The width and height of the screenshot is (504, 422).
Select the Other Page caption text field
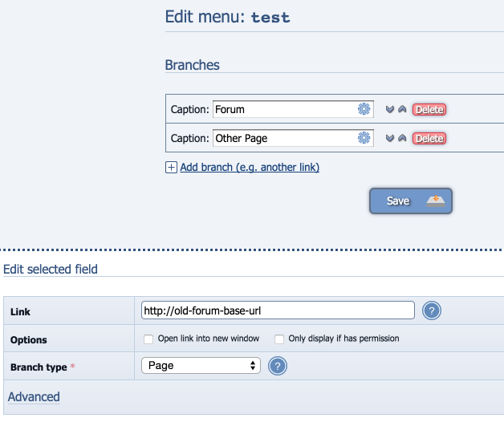[293, 138]
